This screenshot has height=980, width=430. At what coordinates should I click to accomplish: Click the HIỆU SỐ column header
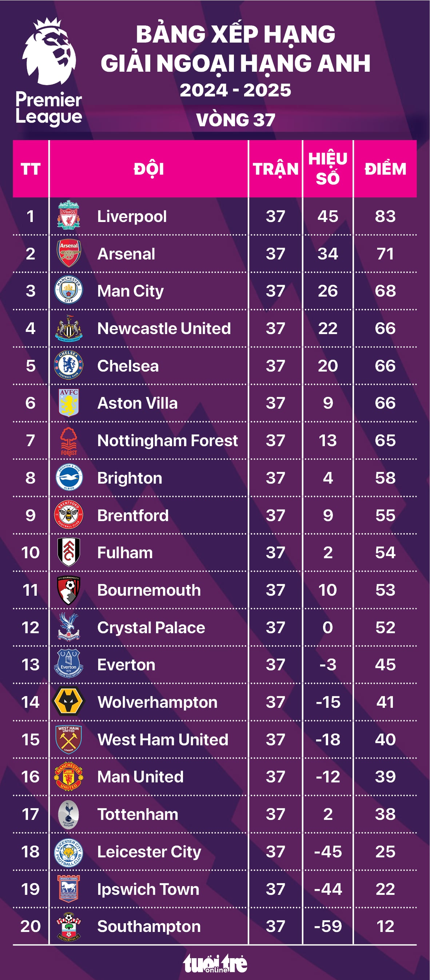pyautogui.click(x=328, y=169)
